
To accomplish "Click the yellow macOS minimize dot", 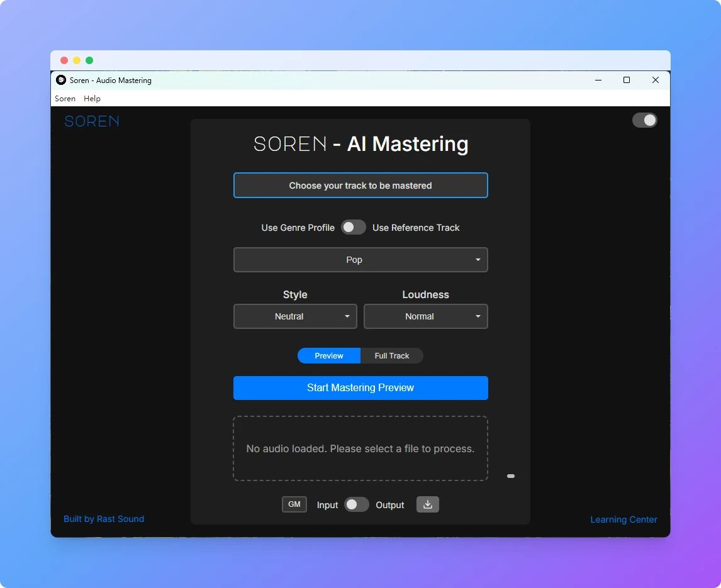I will [x=77, y=60].
